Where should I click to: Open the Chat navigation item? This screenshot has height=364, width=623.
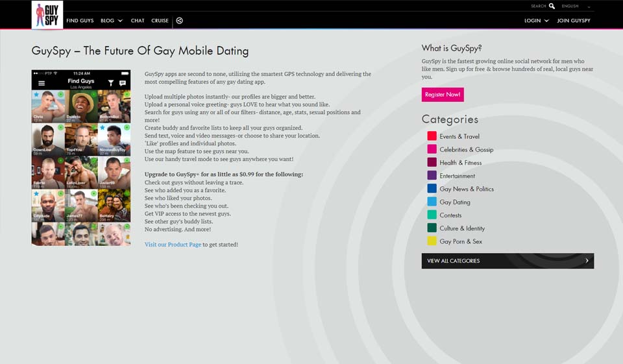pos(138,21)
